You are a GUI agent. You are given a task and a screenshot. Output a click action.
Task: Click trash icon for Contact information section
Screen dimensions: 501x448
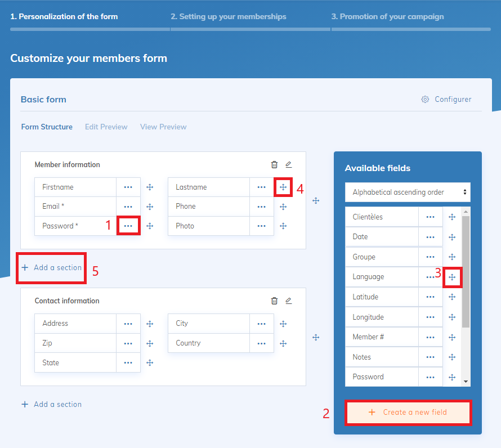[274, 301]
